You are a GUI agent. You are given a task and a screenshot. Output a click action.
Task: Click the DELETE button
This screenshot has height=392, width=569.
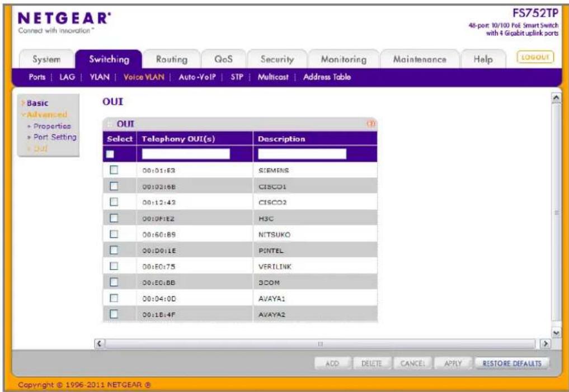[x=372, y=363]
